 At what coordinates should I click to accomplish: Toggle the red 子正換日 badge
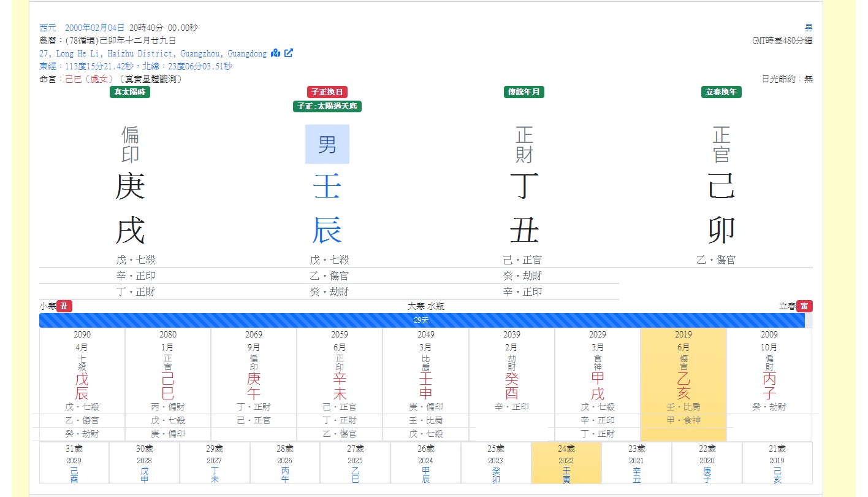click(327, 92)
